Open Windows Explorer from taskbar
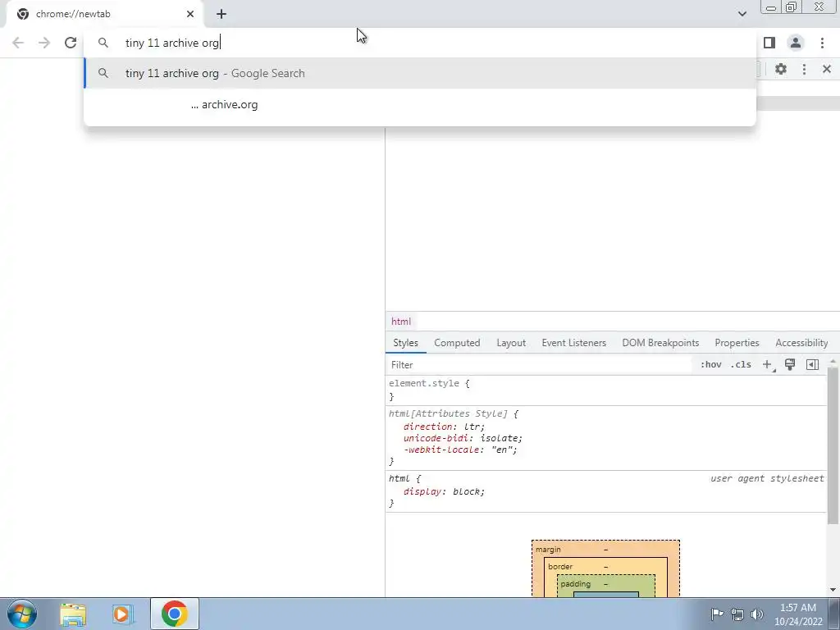 pyautogui.click(x=73, y=614)
